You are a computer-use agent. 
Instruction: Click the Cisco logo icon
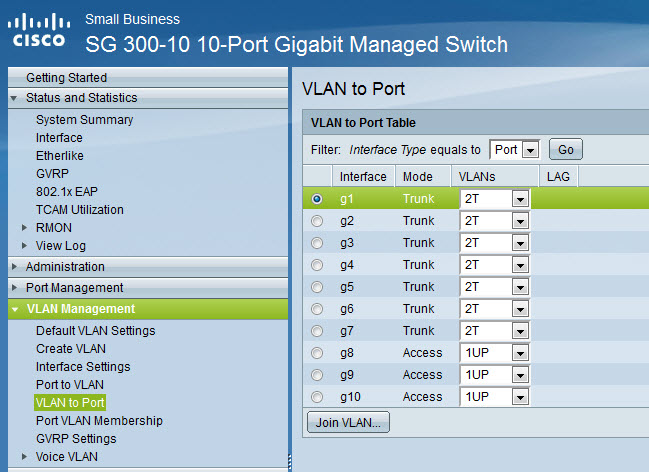(x=39, y=31)
